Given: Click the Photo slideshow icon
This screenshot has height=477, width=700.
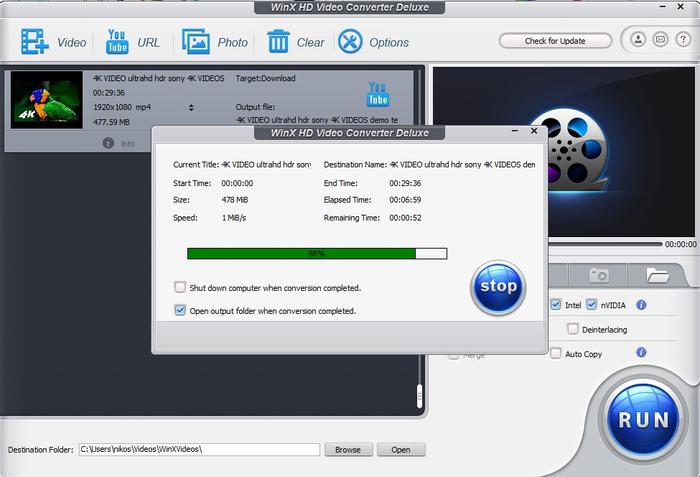Looking at the screenshot, I should click(196, 42).
